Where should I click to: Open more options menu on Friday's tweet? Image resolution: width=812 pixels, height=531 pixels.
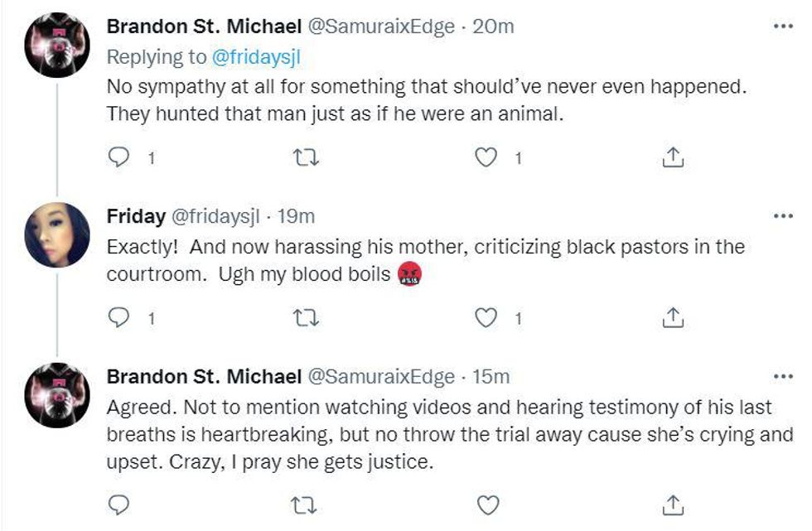tap(782, 216)
